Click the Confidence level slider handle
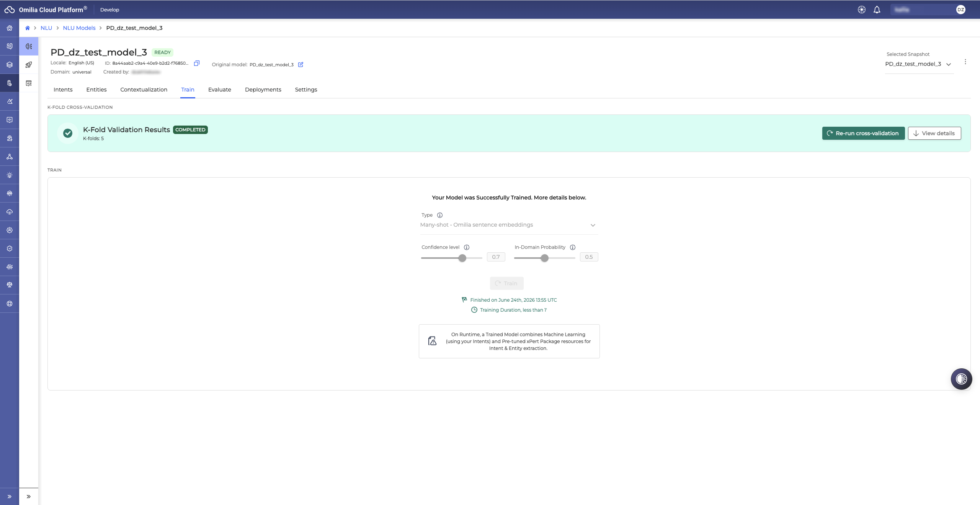The image size is (980, 505). [x=462, y=258]
